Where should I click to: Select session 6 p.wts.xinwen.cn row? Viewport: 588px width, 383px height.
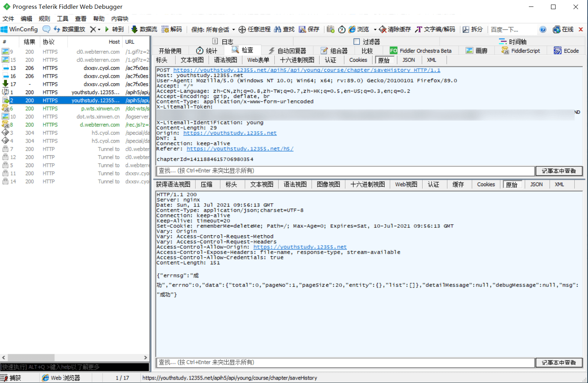75,109
